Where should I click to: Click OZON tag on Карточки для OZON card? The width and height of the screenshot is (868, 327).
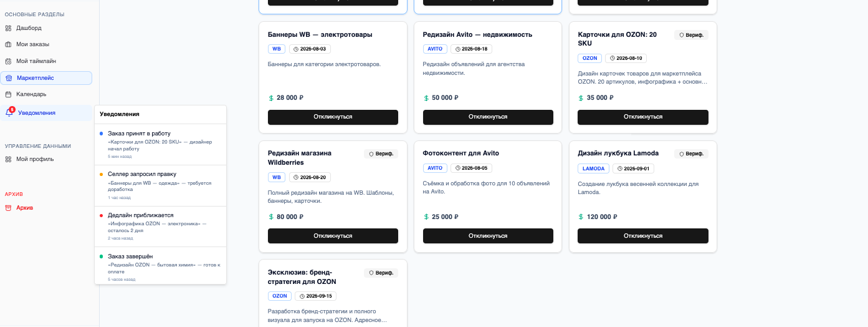point(589,59)
